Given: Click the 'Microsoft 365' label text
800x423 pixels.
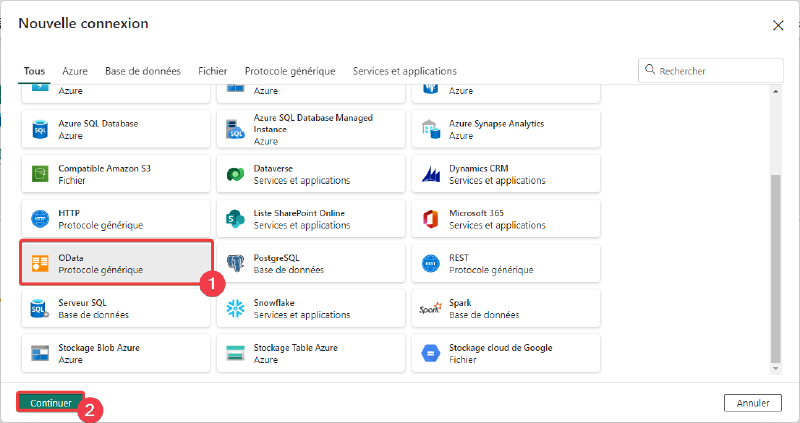Looking at the screenshot, I should pyautogui.click(x=476, y=213).
